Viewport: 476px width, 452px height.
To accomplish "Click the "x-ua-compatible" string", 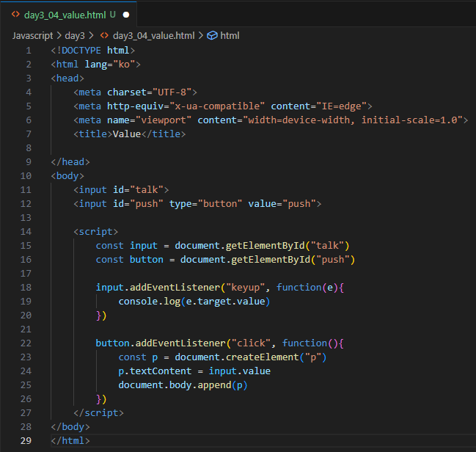I will click(217, 106).
